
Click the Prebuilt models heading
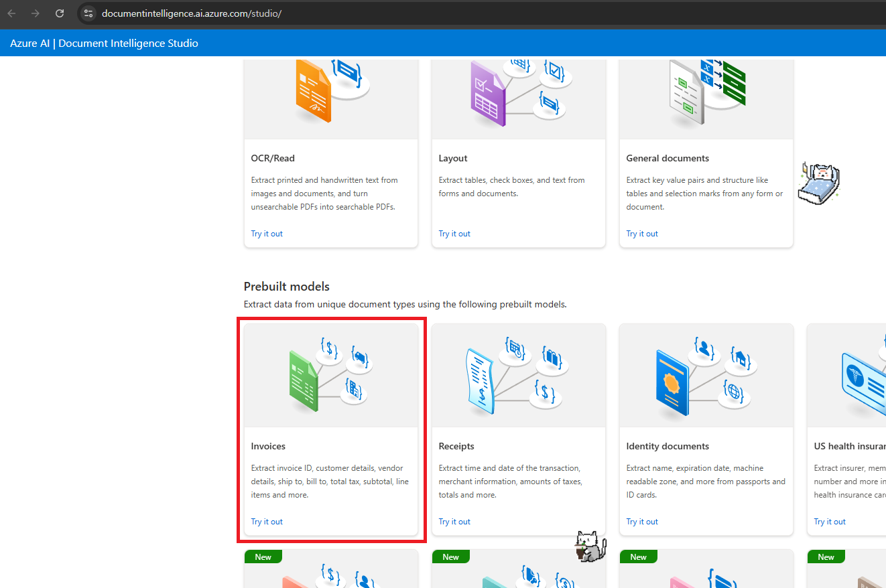(x=287, y=287)
